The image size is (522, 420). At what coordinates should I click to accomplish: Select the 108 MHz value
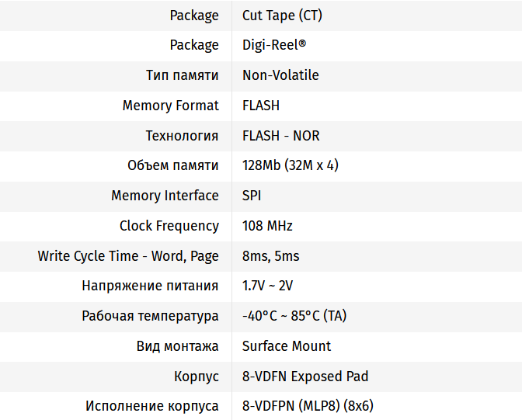267,226
